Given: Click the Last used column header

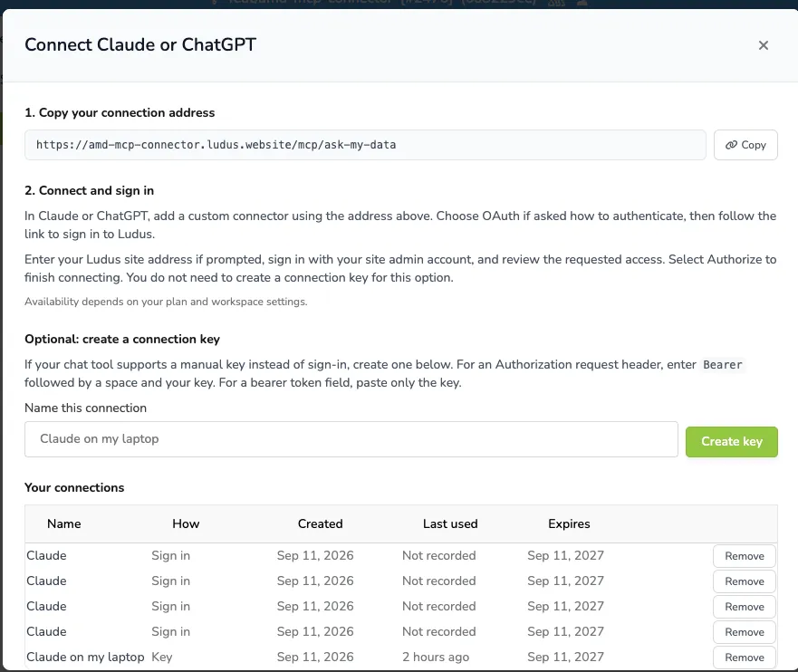Looking at the screenshot, I should click(450, 524).
